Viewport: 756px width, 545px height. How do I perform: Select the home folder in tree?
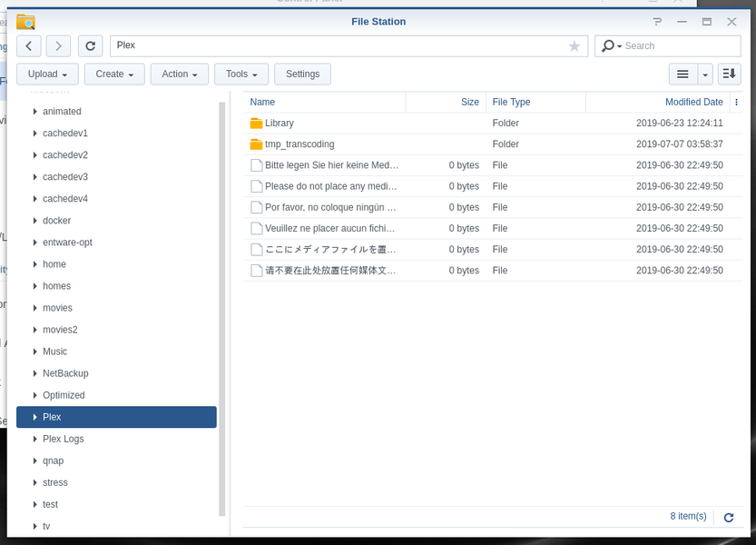point(54,264)
